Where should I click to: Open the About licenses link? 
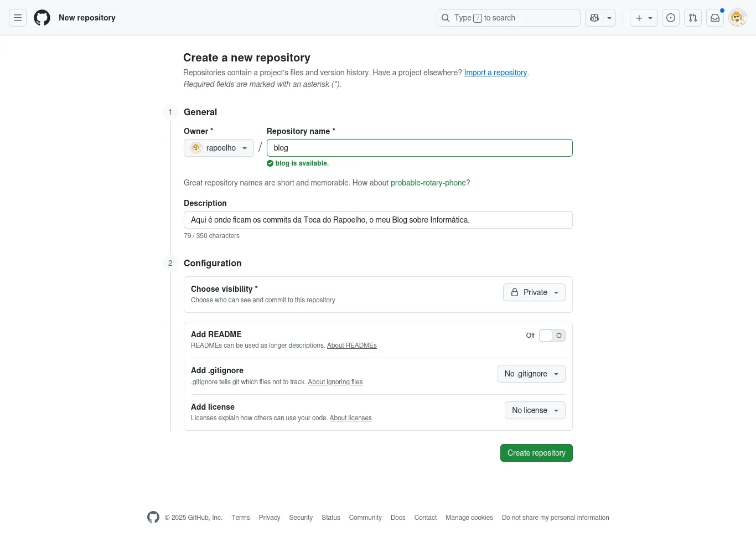pyautogui.click(x=351, y=418)
